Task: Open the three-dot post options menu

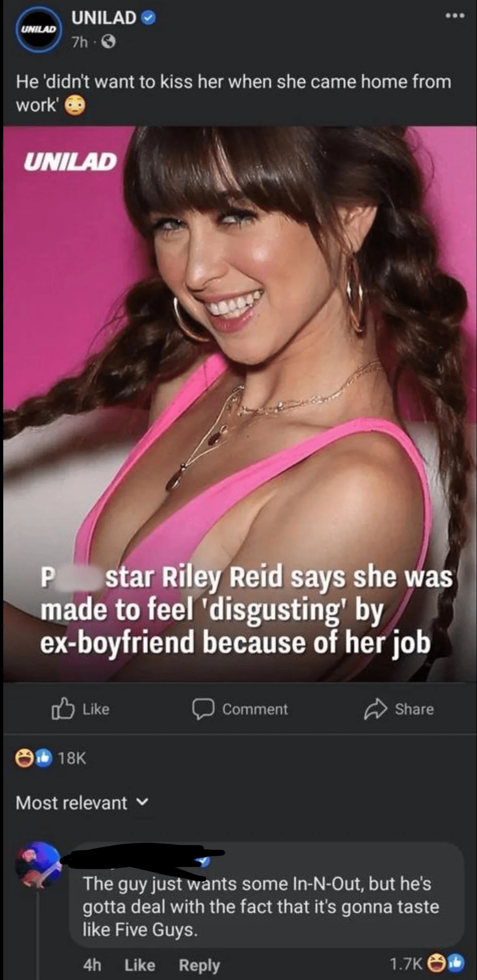Action: (454, 16)
